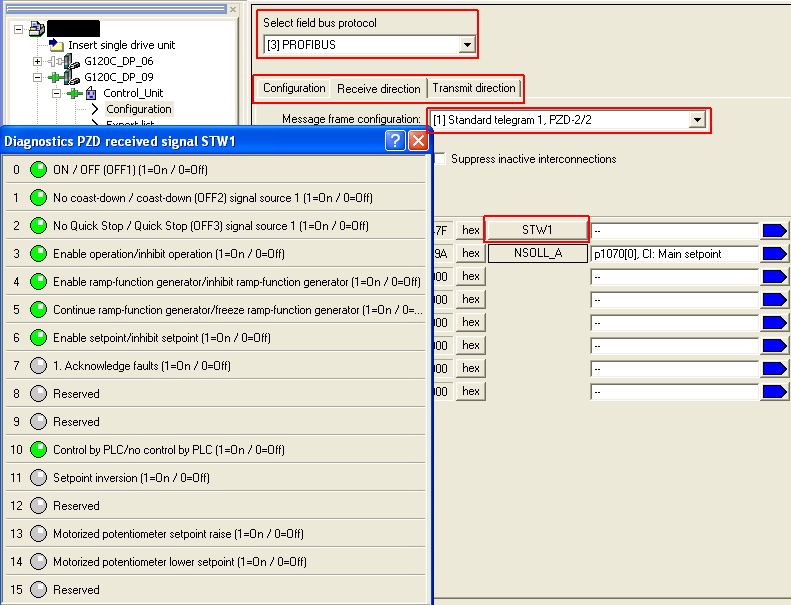791x605 pixels.
Task: Switch to the Configuration tab
Action: click(294, 88)
